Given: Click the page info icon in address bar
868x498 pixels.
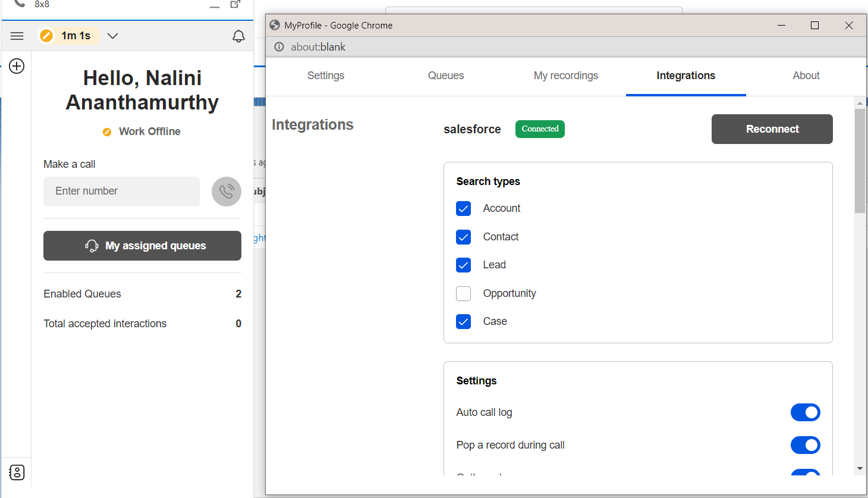Looking at the screenshot, I should click(x=279, y=46).
